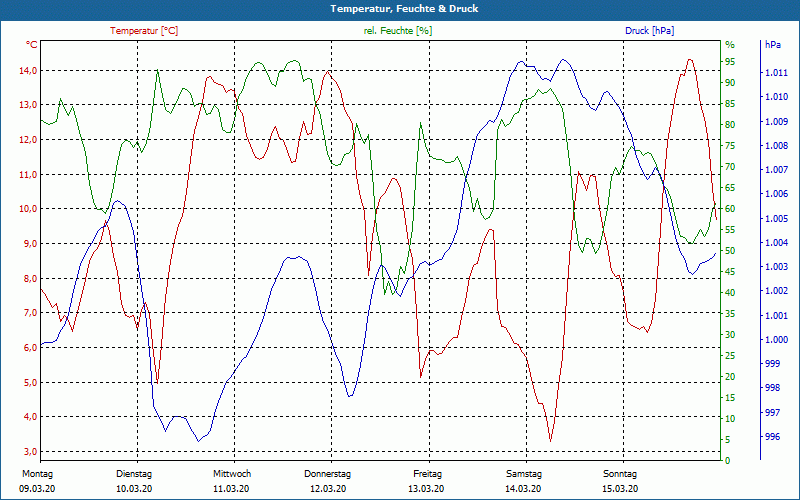The height and width of the screenshot is (500, 800).
Task: Click the '11,0' temperature axis value
Action: point(28,174)
